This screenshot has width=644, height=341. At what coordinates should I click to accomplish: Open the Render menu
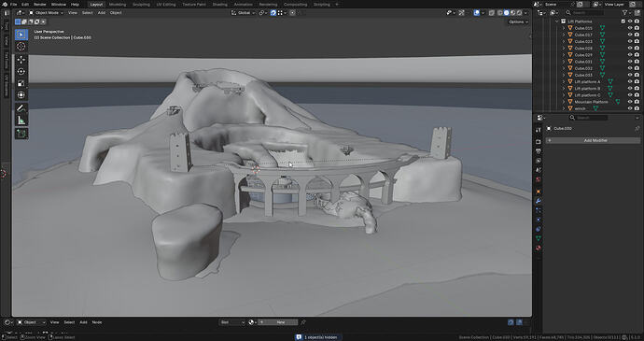coord(40,4)
